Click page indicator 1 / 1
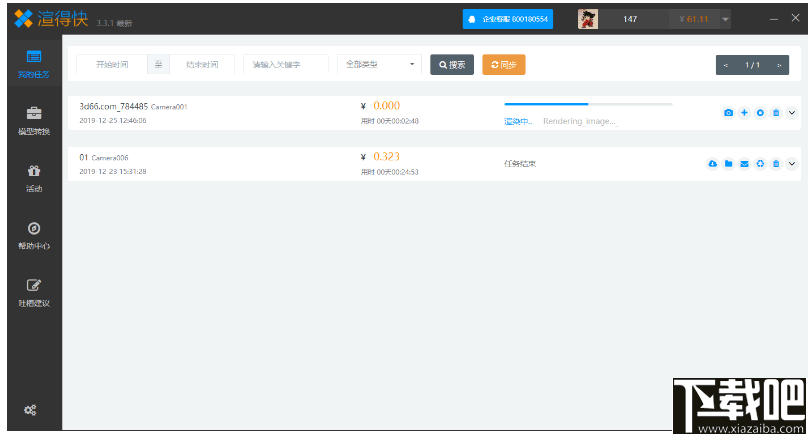Viewport: 808px width, 434px height. (752, 65)
